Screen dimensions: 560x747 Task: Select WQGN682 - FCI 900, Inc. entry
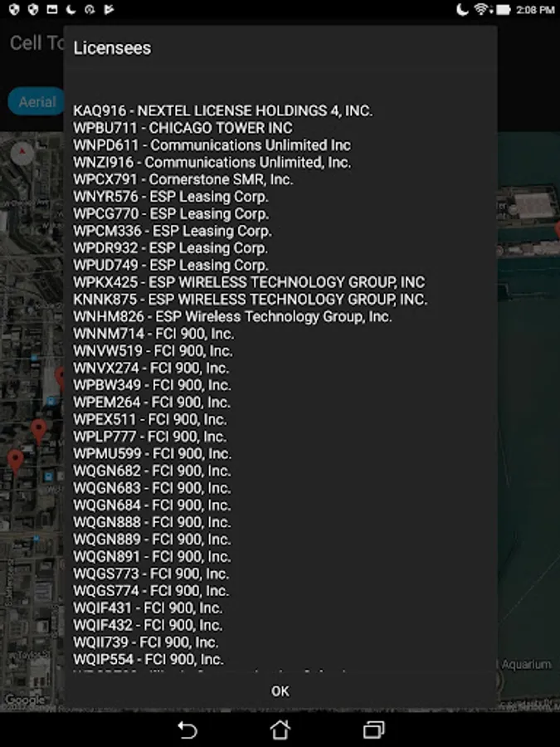click(x=153, y=471)
